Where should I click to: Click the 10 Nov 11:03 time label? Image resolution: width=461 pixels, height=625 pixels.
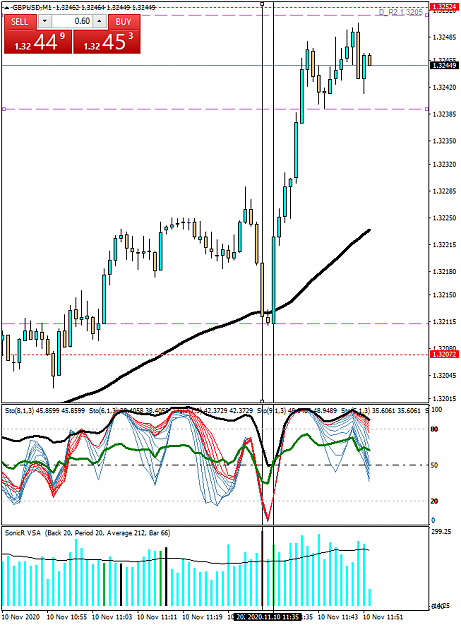point(112,617)
